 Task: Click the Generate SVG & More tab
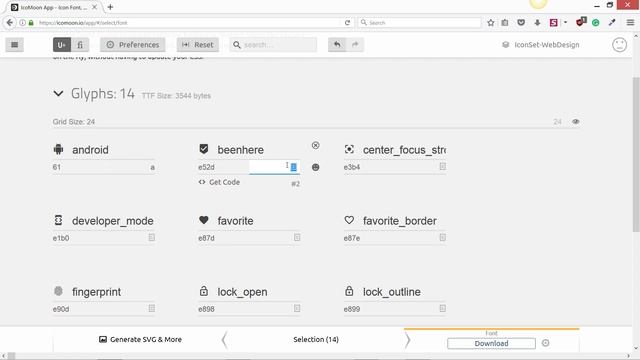(140, 340)
